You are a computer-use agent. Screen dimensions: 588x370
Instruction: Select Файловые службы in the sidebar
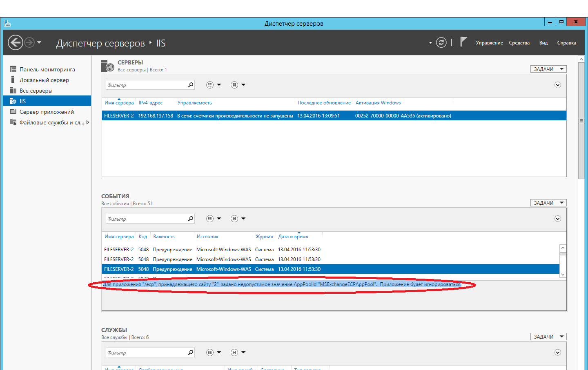coord(47,122)
